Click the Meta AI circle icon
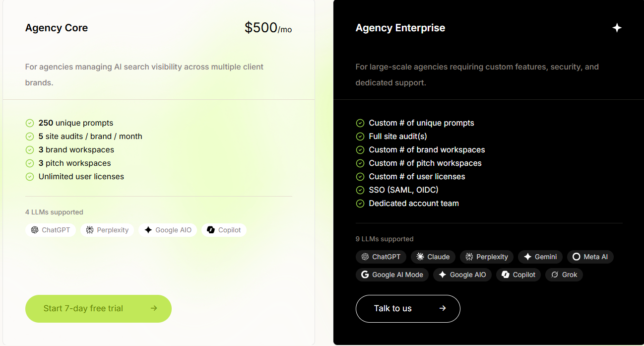The image size is (644, 346). pyautogui.click(x=576, y=257)
